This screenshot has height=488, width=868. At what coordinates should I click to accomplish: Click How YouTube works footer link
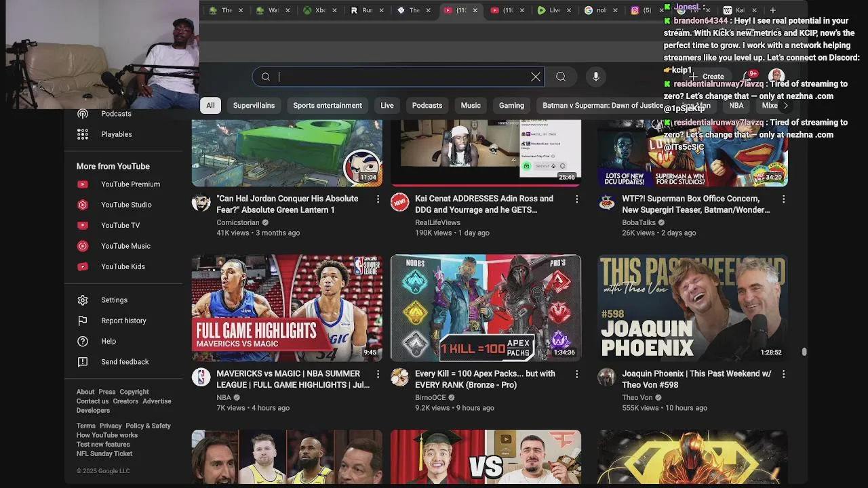coord(107,435)
